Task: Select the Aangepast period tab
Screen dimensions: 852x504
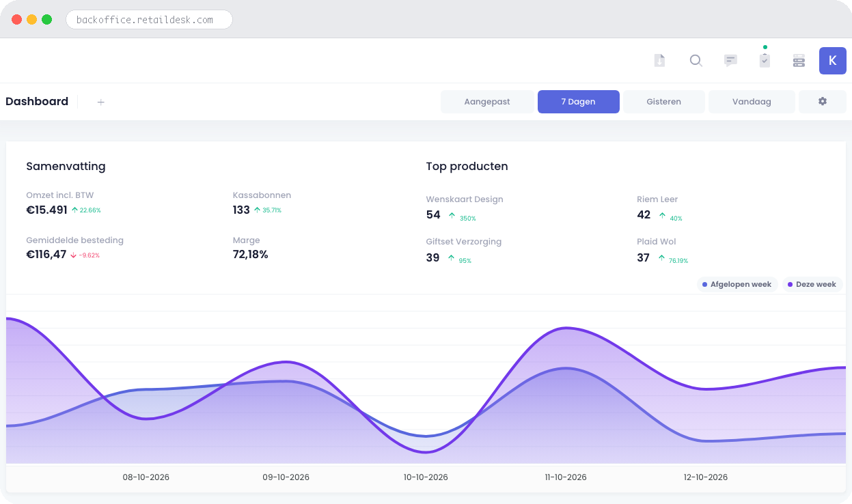Action: (487, 102)
